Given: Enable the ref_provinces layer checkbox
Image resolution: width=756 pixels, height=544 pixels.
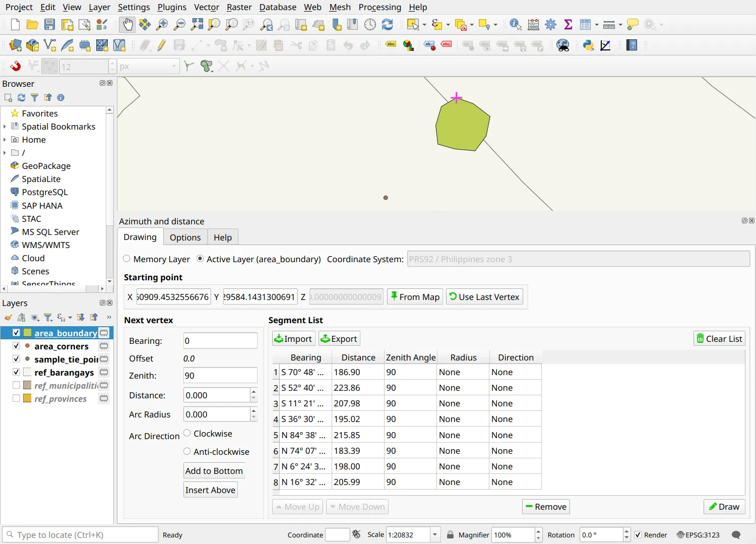Looking at the screenshot, I should (x=16, y=398).
